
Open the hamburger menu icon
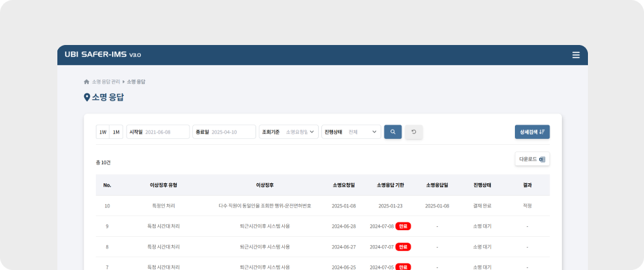coord(576,55)
